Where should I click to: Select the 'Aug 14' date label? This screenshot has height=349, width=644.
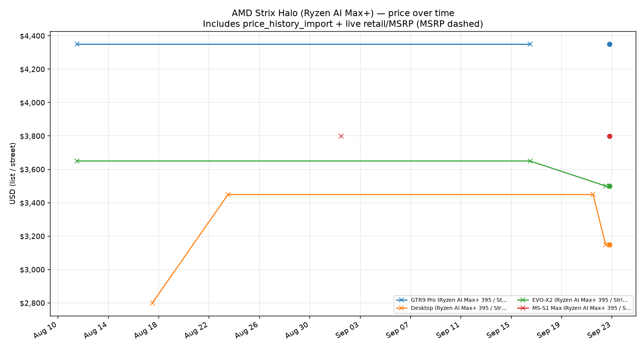pos(96,330)
